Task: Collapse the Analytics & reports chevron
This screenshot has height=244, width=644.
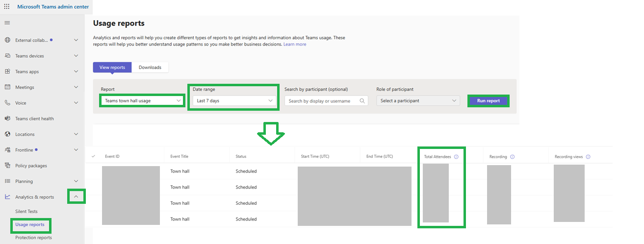Action: pos(76,197)
